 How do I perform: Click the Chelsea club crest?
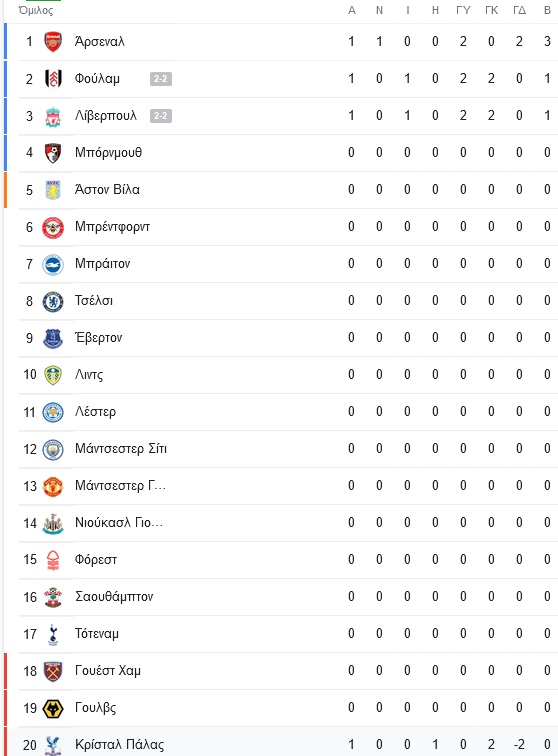coord(53,301)
